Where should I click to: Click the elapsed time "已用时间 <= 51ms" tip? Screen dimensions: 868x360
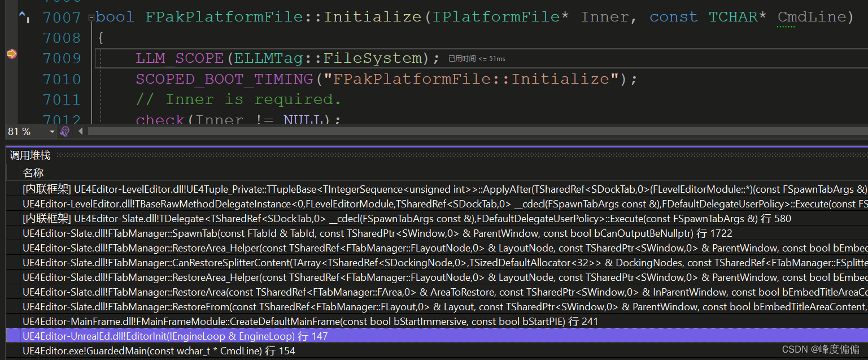tap(477, 59)
